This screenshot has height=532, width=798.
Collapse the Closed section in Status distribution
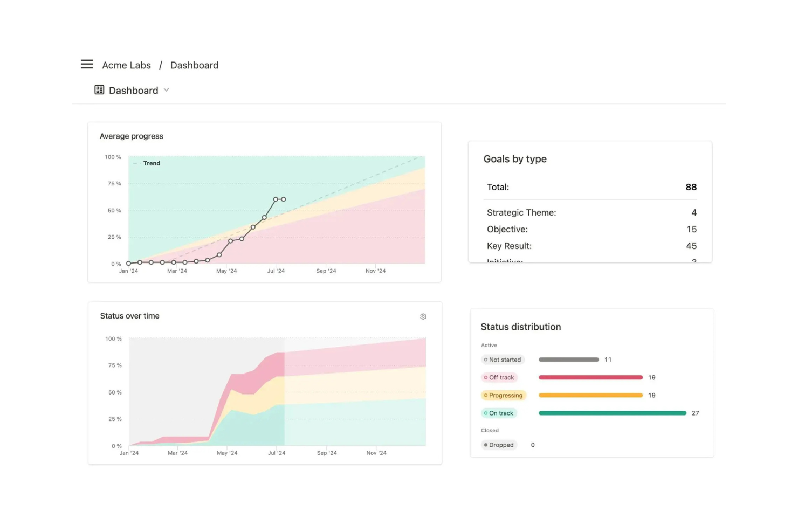490,430
